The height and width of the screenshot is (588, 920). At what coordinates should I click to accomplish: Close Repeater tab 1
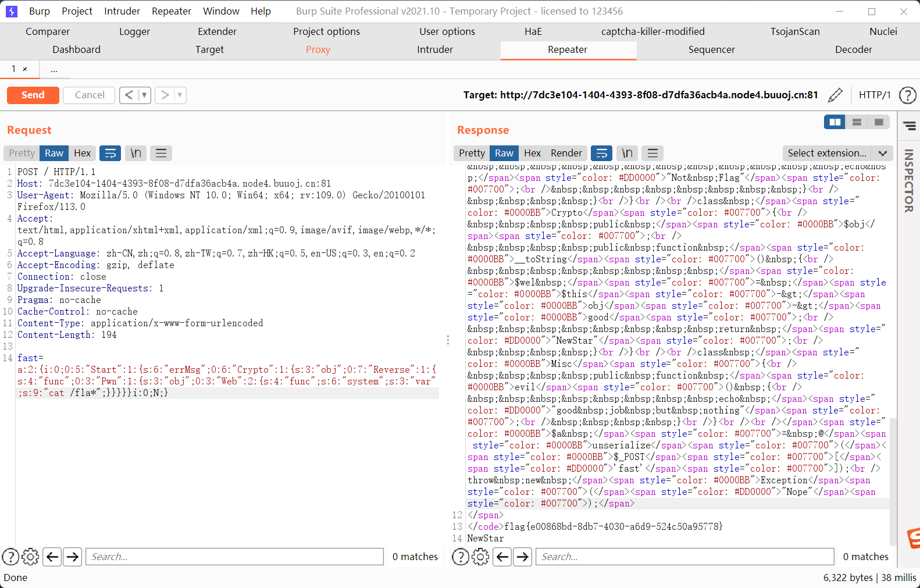(25, 69)
